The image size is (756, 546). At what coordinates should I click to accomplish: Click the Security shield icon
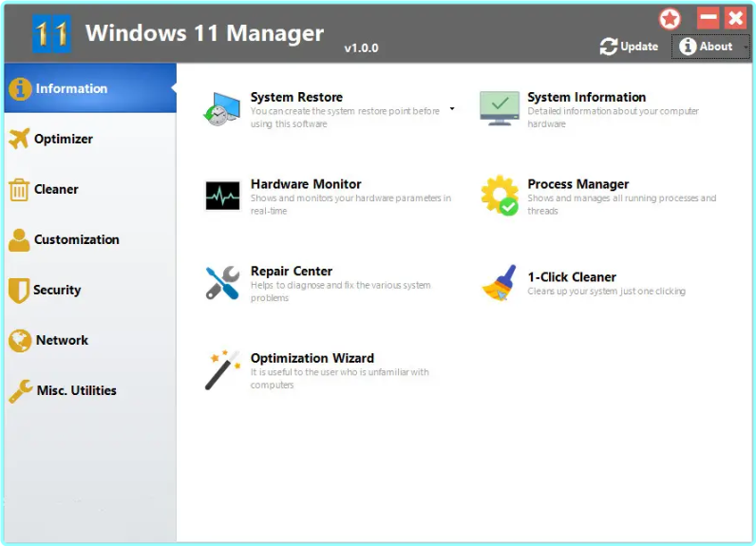(x=19, y=291)
